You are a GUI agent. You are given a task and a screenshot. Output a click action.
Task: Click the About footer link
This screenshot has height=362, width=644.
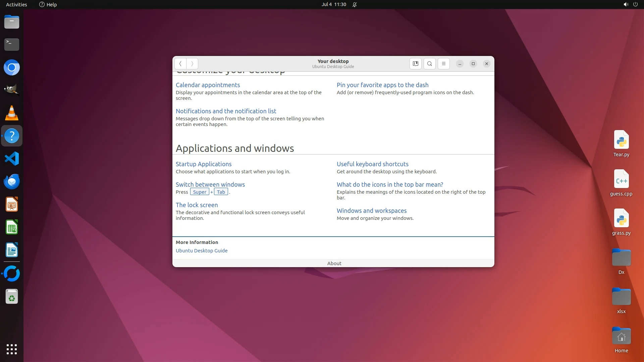coord(334,263)
